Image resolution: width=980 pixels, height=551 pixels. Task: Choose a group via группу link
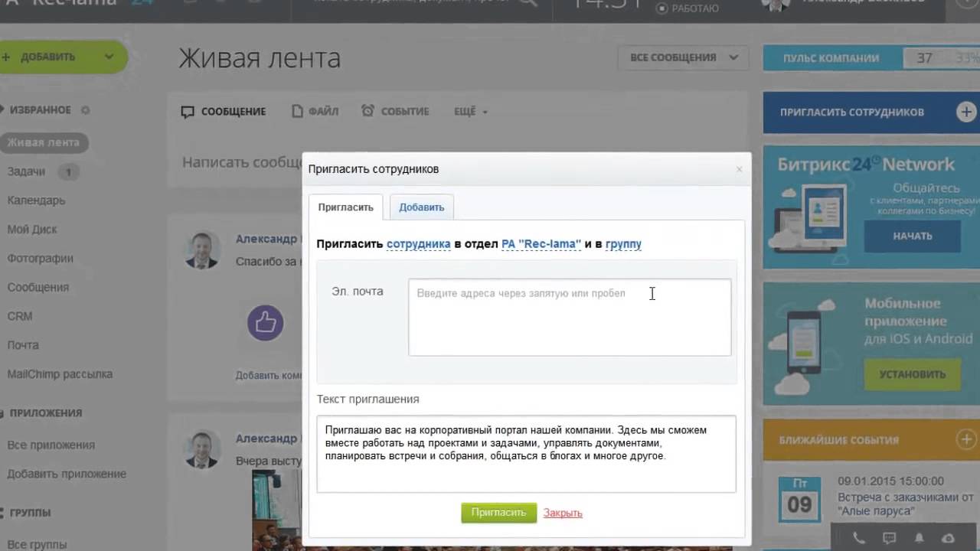tap(623, 244)
